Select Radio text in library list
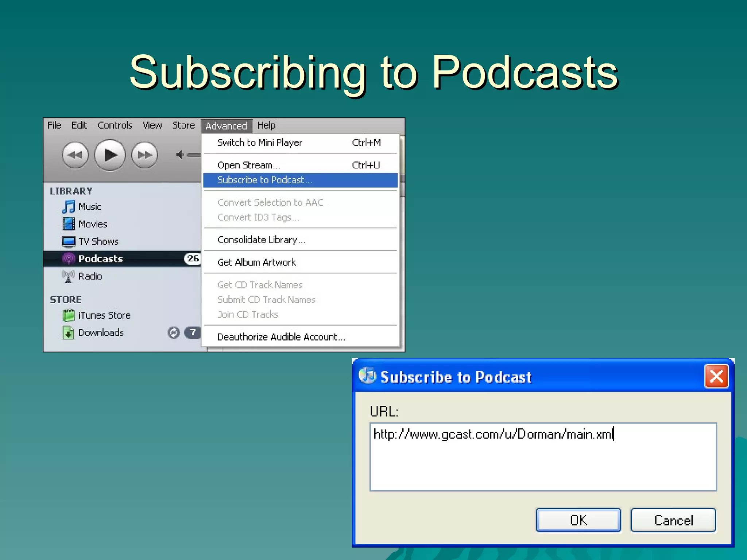The width and height of the screenshot is (747, 560). pos(90,276)
